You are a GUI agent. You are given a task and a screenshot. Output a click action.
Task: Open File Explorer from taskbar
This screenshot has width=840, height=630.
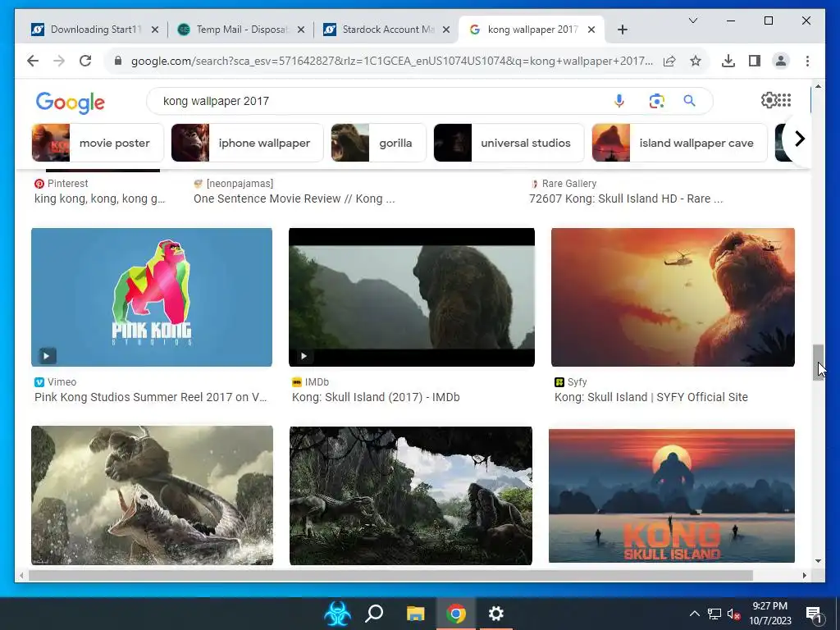415,614
